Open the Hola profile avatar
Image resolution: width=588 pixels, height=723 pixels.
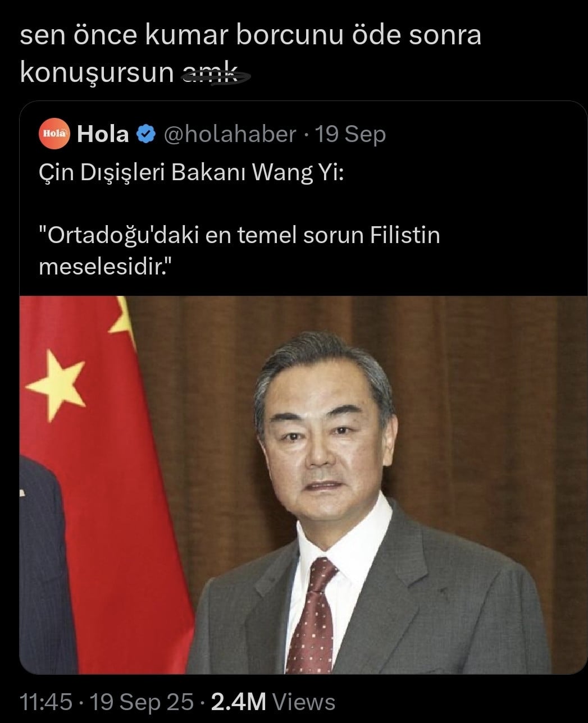pos(54,134)
